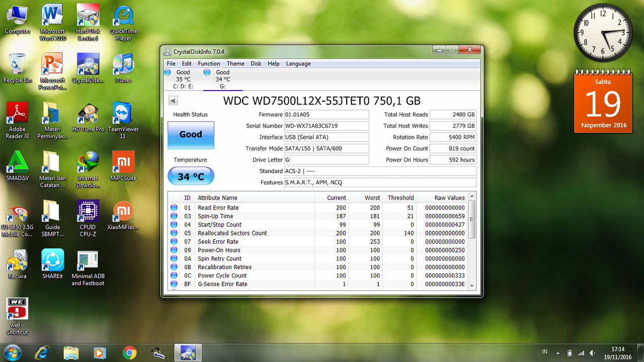
Task: Click the scroll down arrow in attribute list
Action: [472, 285]
